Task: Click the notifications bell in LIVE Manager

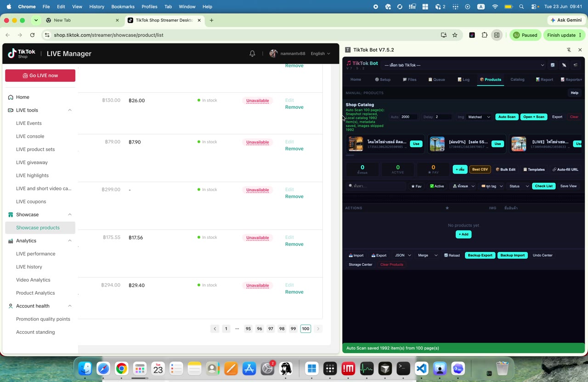Action: [252, 54]
